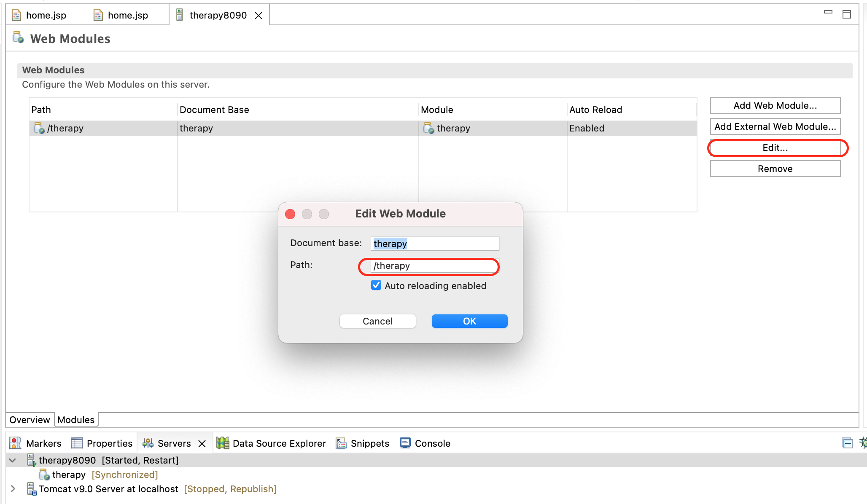Screen dimensions: 867x504
Task: Click the Snippets view icon
Action: (x=341, y=443)
